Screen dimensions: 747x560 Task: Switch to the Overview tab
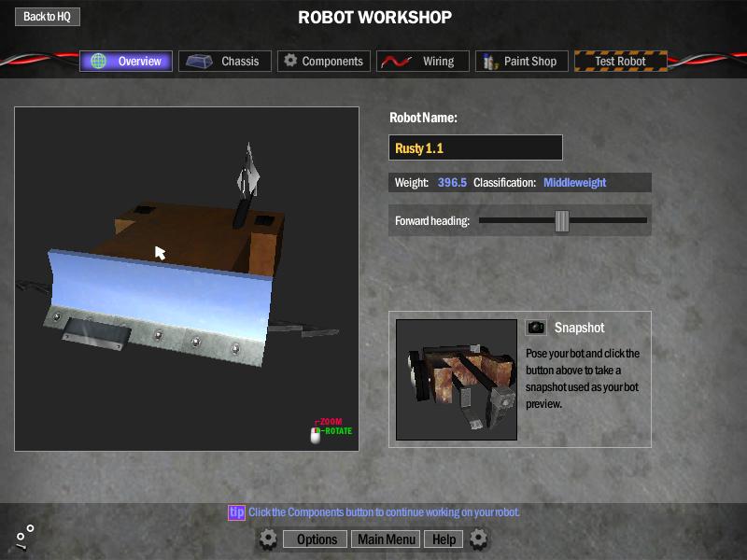[126, 62]
